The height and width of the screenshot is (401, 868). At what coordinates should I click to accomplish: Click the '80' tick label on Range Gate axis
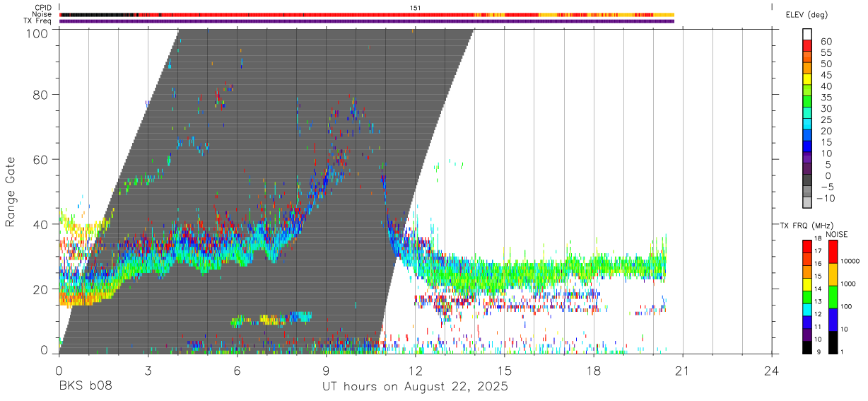tap(41, 94)
